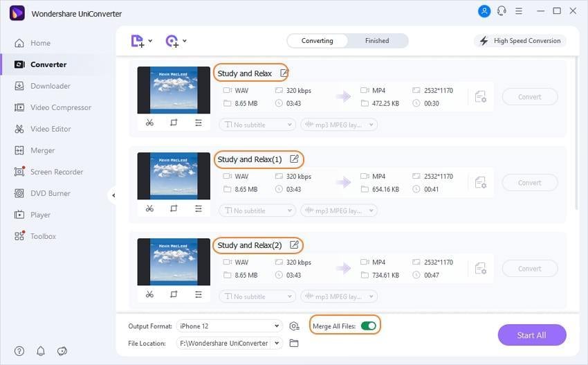Click effects icon for Study and Relax
Screen dimensions: 588x365
[x=199, y=123]
